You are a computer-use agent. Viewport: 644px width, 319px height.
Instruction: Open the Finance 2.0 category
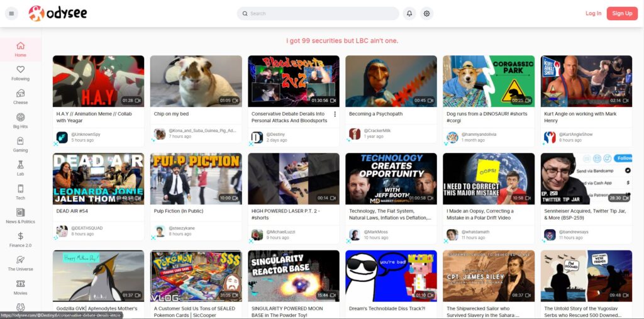click(x=21, y=240)
